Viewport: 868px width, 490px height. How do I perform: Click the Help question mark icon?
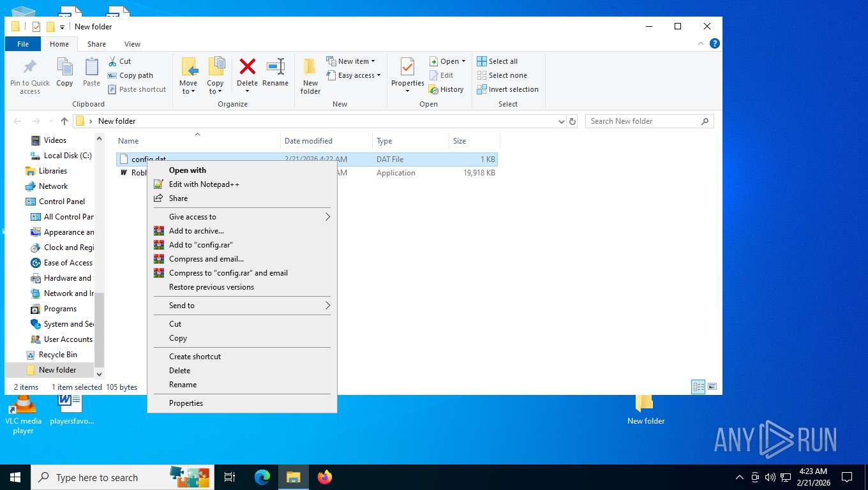715,43
